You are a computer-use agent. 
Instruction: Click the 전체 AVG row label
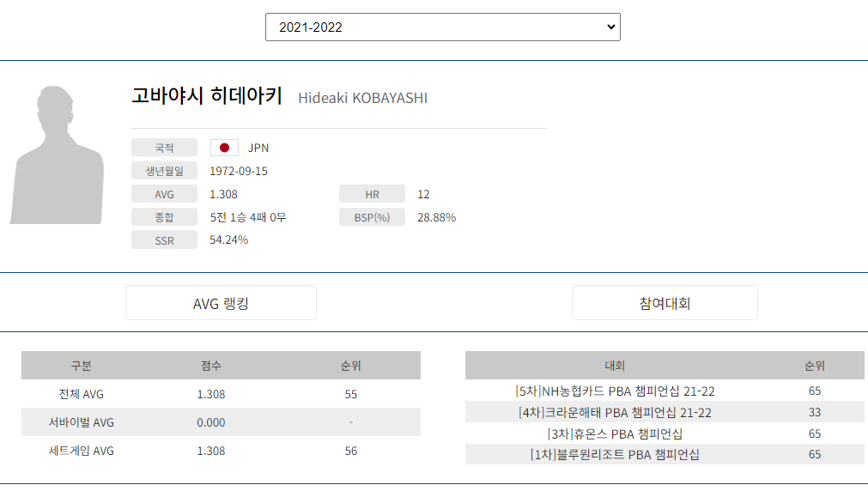click(81, 394)
